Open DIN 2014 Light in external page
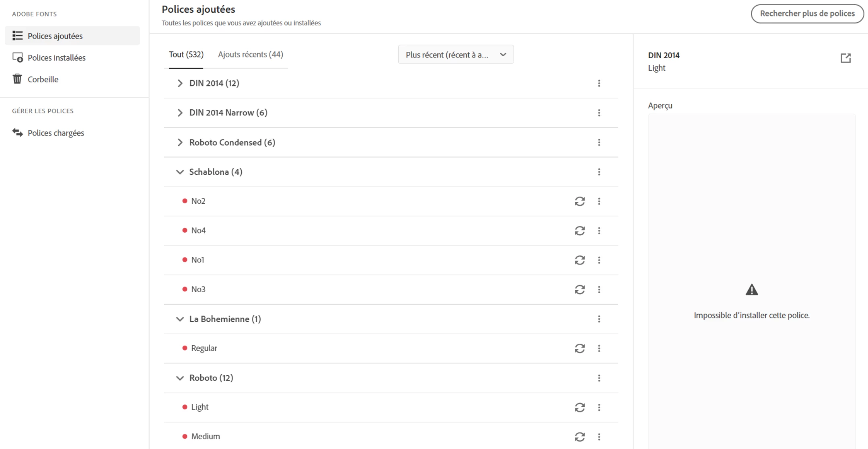Screen dimensions: 868x449 (x=845, y=58)
